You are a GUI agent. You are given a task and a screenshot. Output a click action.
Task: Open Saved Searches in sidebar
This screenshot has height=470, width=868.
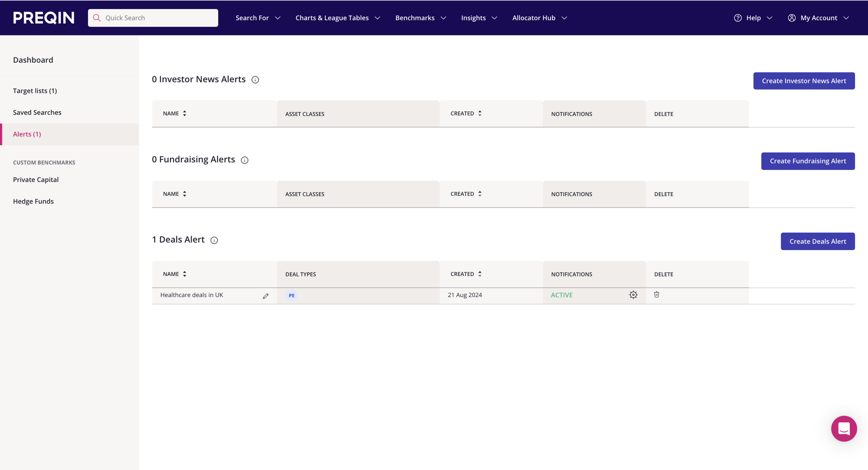tap(37, 112)
